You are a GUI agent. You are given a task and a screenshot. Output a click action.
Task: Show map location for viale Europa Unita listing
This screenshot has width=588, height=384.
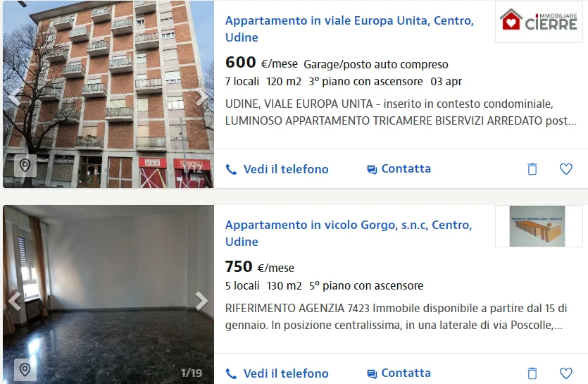pyautogui.click(x=25, y=165)
